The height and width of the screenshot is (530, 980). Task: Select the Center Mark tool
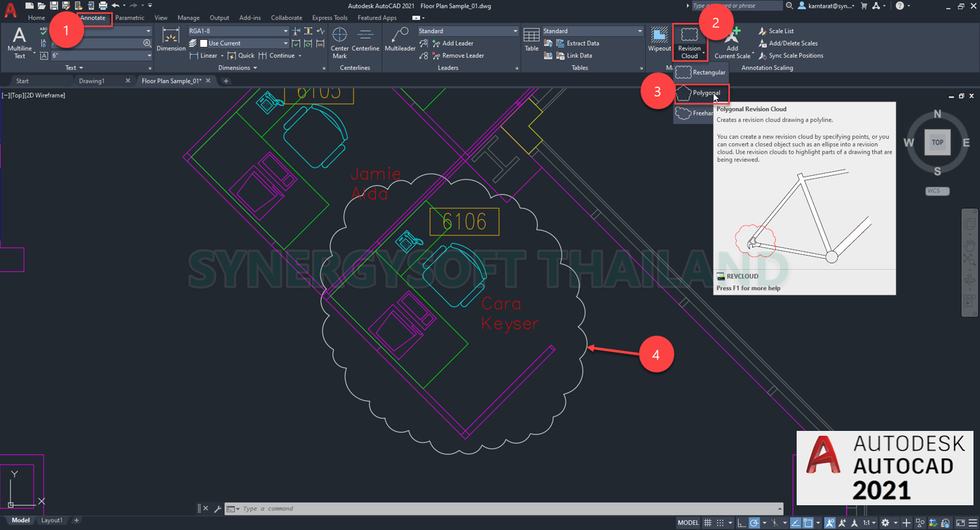point(339,40)
